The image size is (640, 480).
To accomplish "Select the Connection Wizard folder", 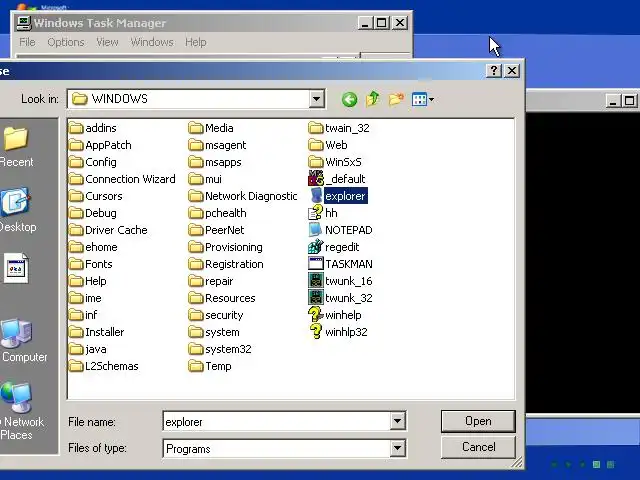I will click(122, 179).
